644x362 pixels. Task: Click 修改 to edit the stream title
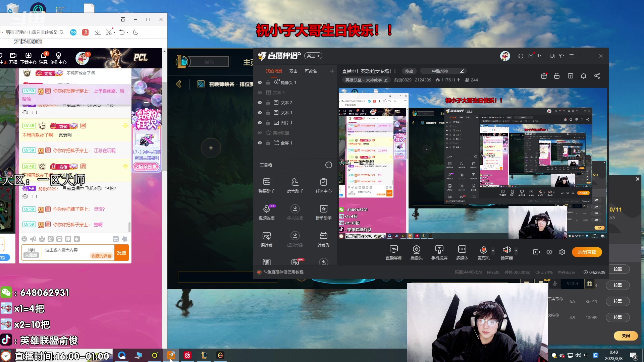coord(409,71)
